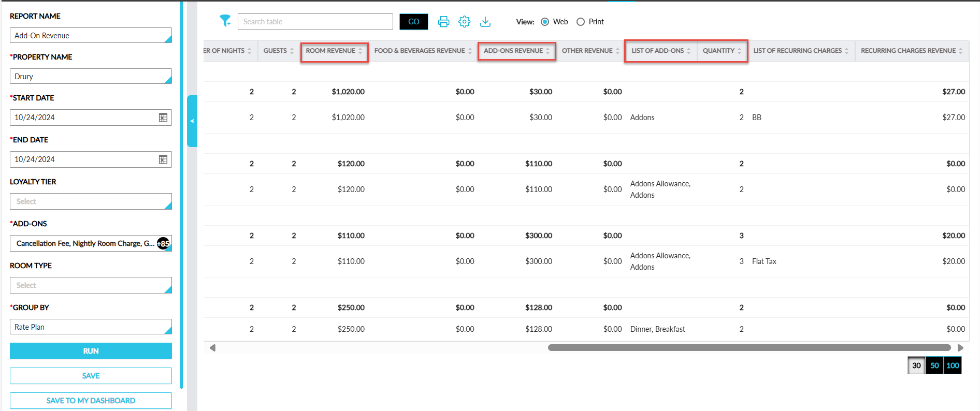Click the End Date input field
980x411 pixels.
point(91,159)
